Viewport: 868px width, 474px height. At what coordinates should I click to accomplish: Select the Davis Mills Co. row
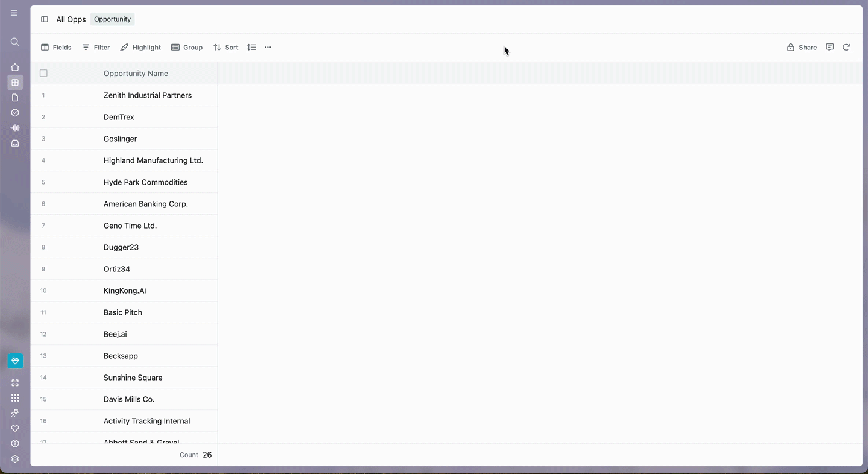click(124, 399)
